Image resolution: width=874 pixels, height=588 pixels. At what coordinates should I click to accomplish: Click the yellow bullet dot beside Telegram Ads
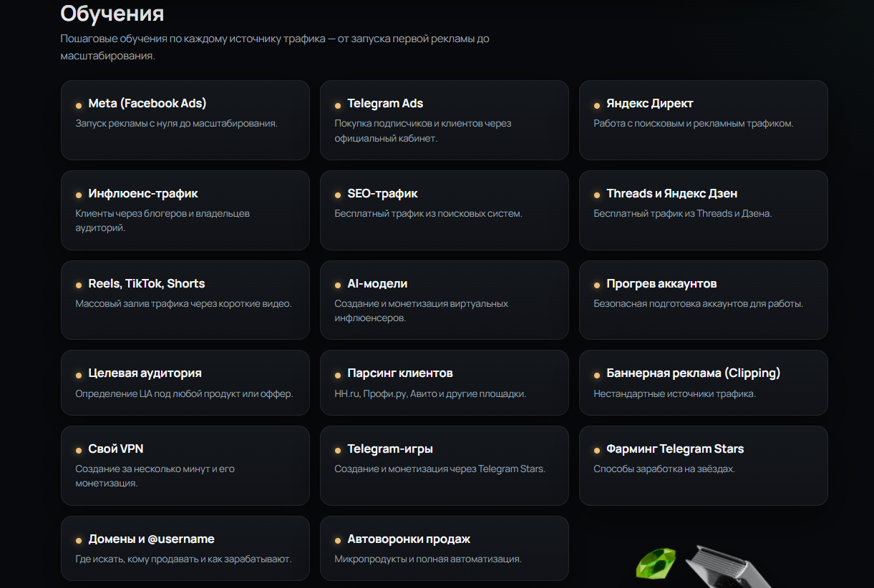coord(338,106)
